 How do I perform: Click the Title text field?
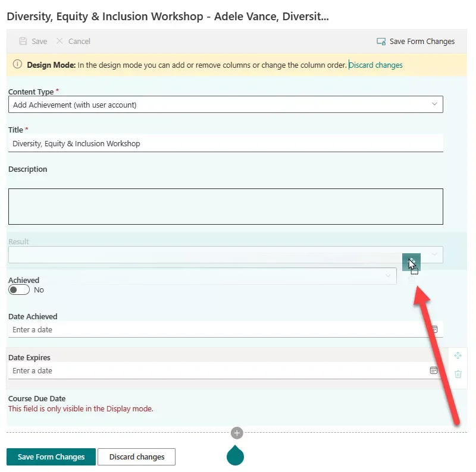point(226,143)
